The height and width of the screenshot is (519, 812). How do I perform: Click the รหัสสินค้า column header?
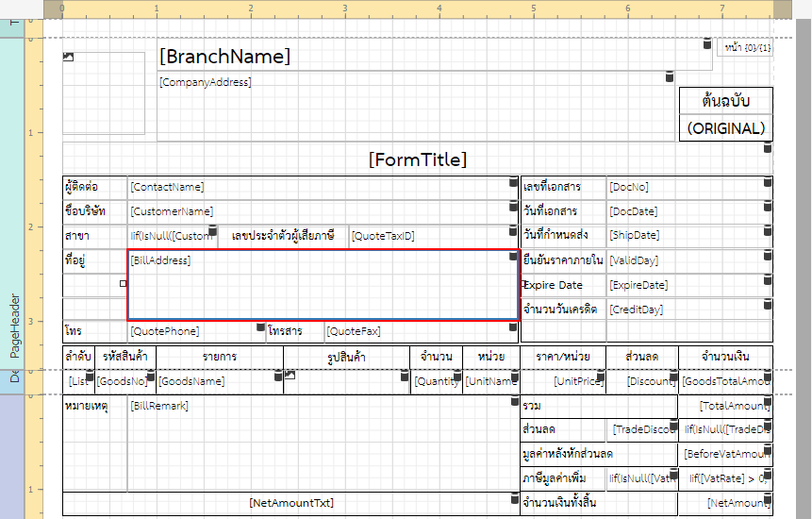point(125,357)
